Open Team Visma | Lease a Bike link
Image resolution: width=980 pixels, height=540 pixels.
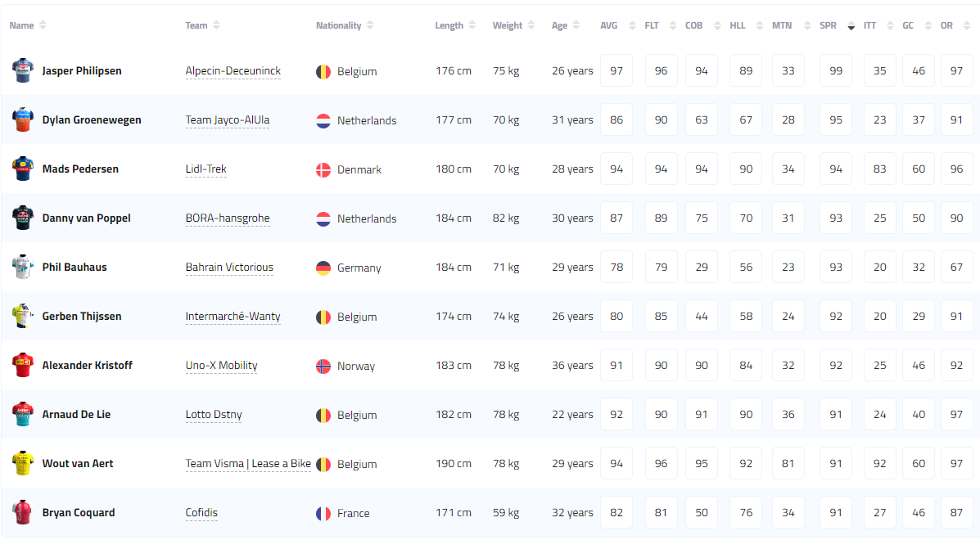click(248, 464)
